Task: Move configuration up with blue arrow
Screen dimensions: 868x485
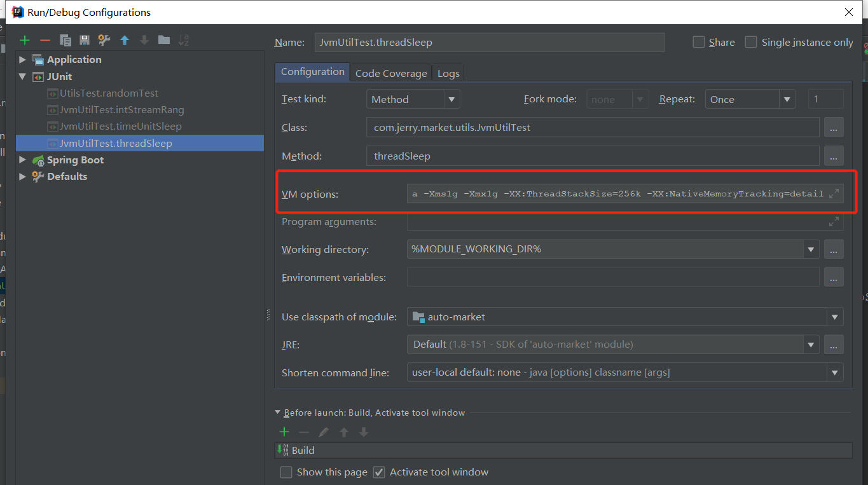Action: 125,40
